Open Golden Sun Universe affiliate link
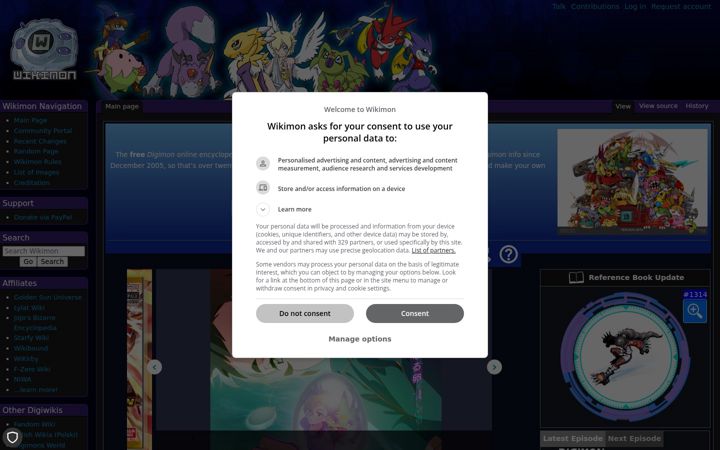720x450 pixels. (48, 298)
